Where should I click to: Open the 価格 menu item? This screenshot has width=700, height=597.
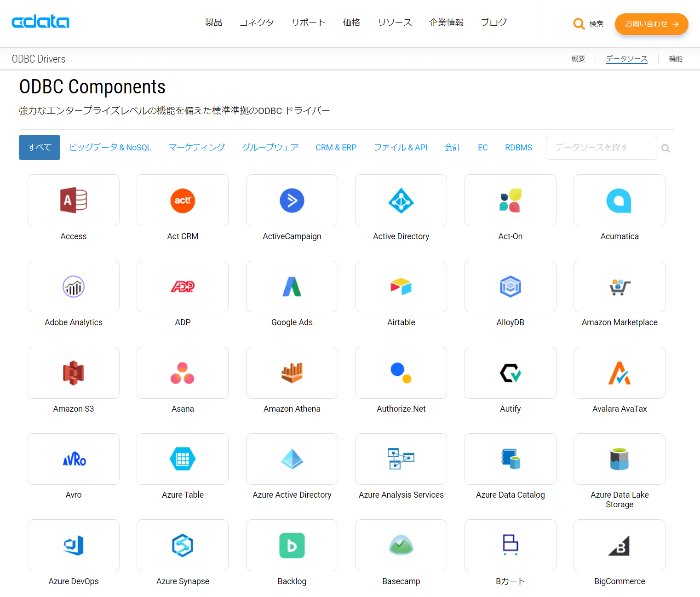click(351, 23)
